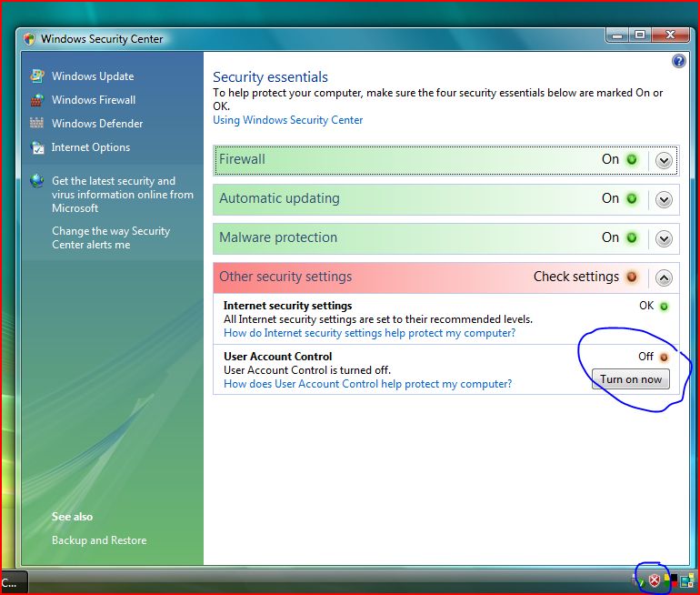Expand the Firewall section chevron

tap(664, 160)
